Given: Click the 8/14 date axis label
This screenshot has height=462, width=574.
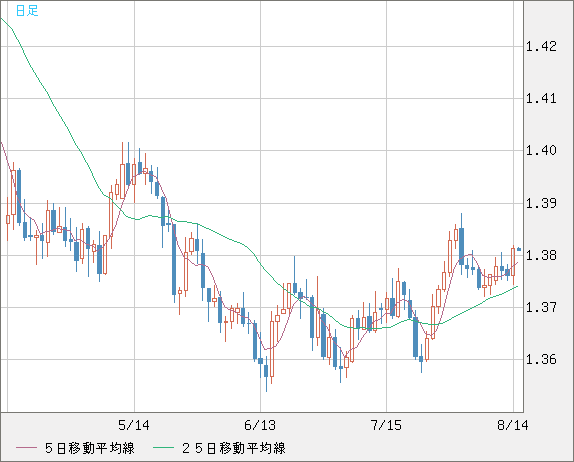Looking at the screenshot, I should click(x=513, y=425).
